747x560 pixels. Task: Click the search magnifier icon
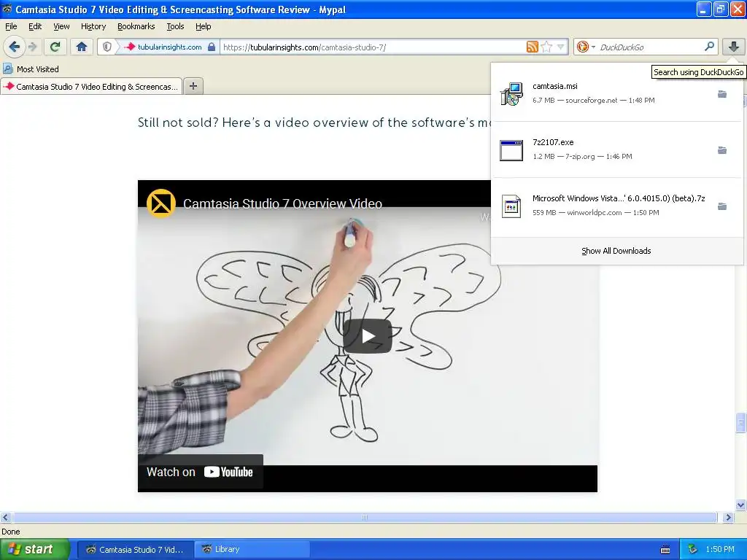pos(709,47)
